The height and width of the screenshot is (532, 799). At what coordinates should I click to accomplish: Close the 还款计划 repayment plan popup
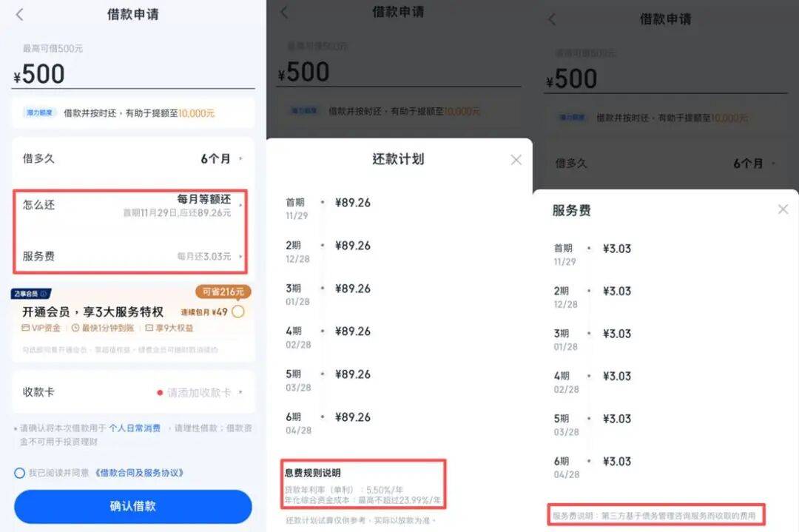click(x=516, y=160)
